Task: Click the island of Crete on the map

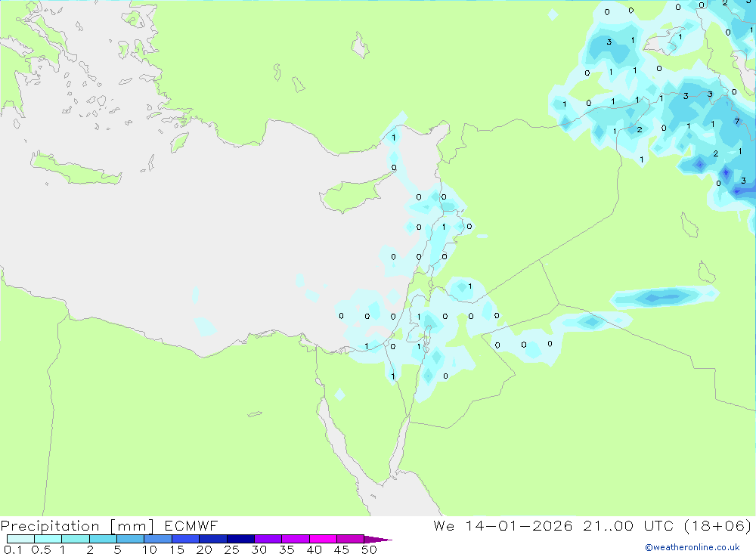Action: coord(75,169)
